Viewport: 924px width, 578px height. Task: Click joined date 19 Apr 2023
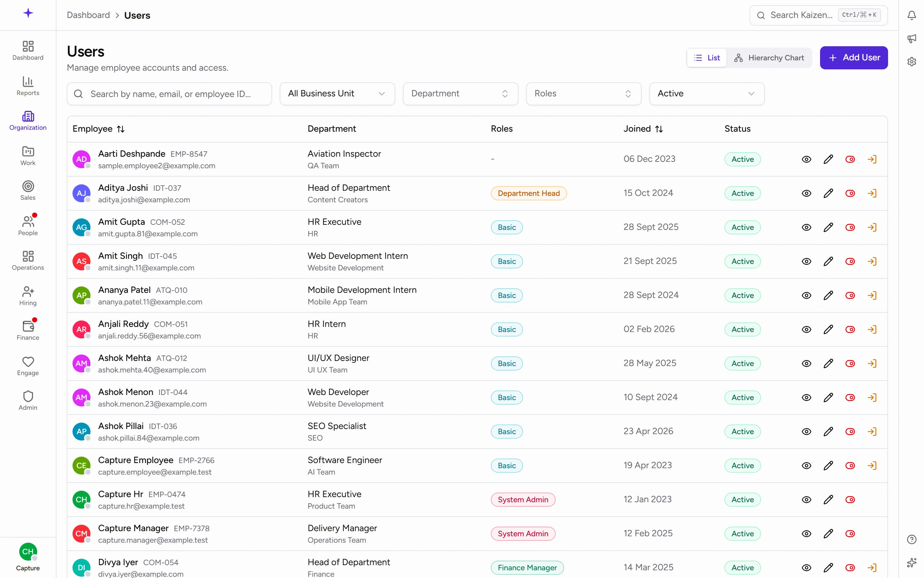(x=647, y=465)
